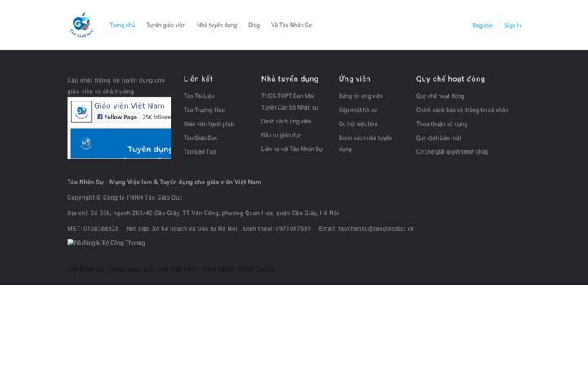Select Nhà tuyển dụng in top navigation
Screen dimensions: 588x368
pos(216,25)
